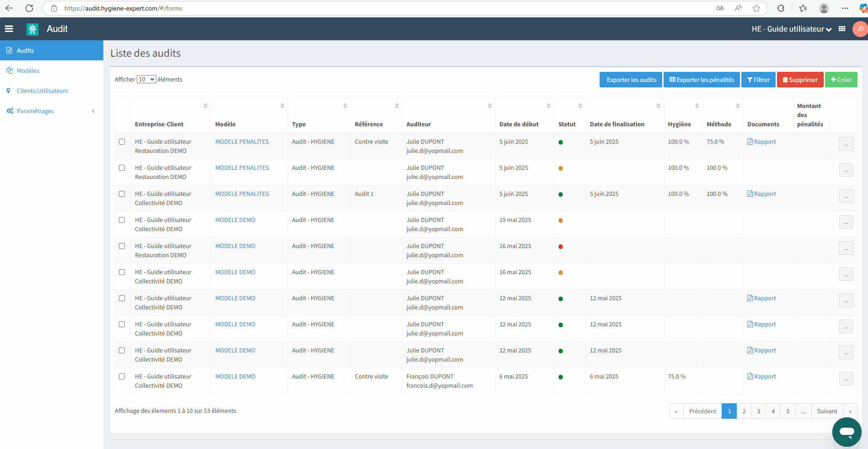Check the 19 mai 2025 audit row

click(122, 220)
